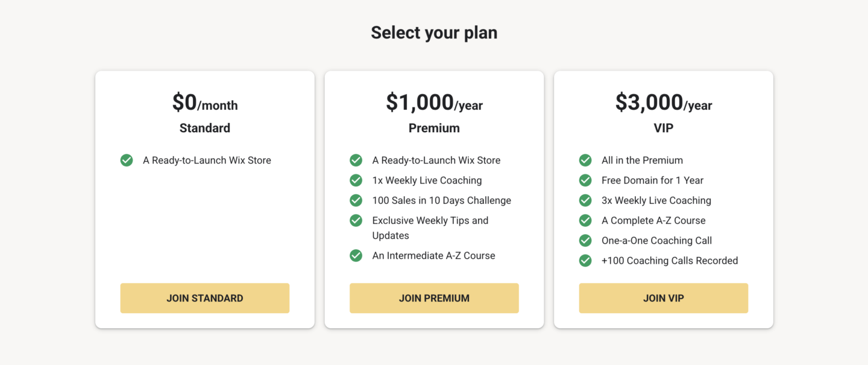Click the checkmark for +100 Coaching Calls Recorded
Screen dimensions: 868x365
coord(585,261)
